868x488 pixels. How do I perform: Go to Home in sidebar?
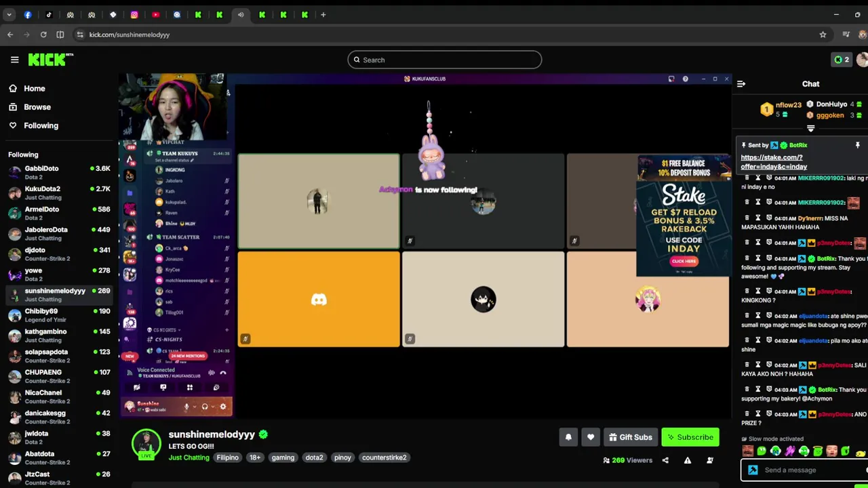point(34,89)
